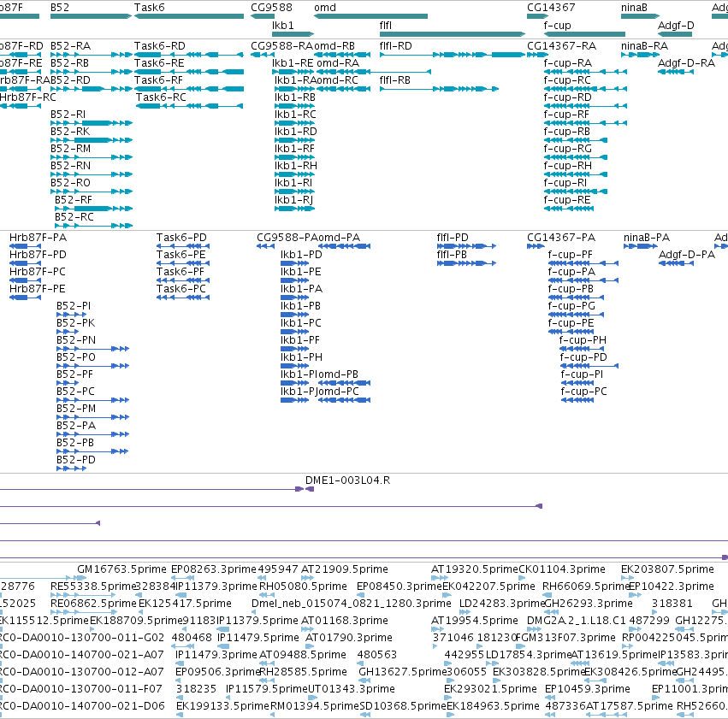
Task: Open protein flfl-PD
Action: [x=453, y=238]
